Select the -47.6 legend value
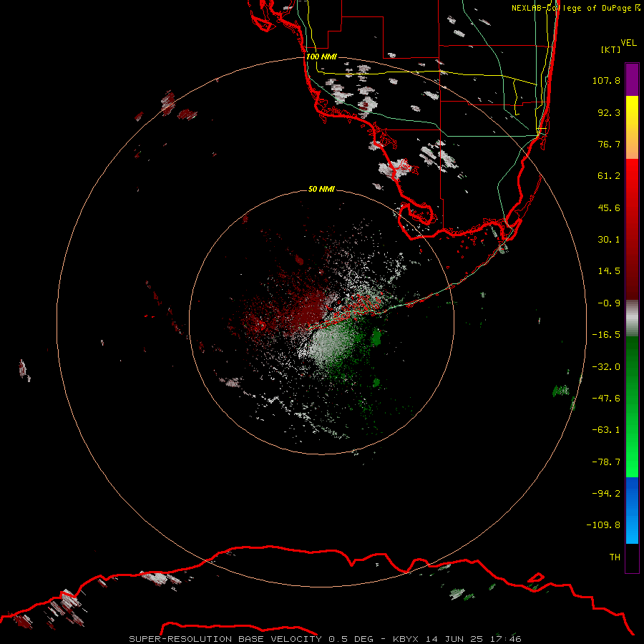Viewport: 644px width, 644px height. (606, 399)
